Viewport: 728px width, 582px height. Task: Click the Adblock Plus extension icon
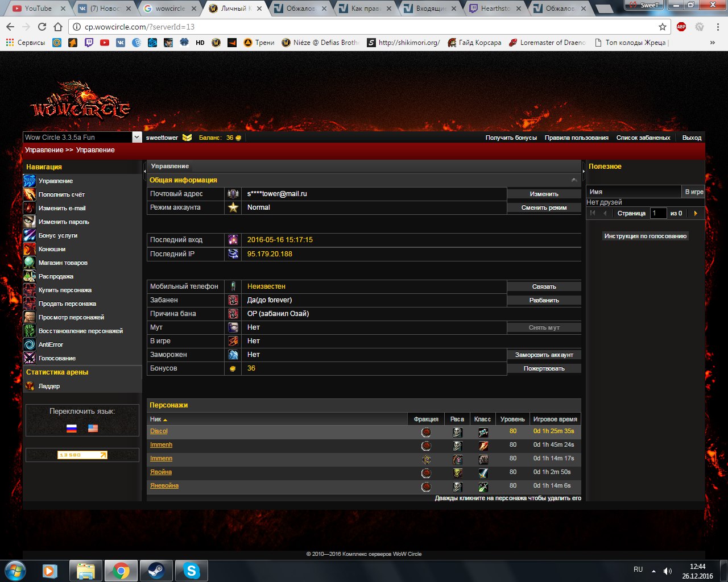pos(681,27)
